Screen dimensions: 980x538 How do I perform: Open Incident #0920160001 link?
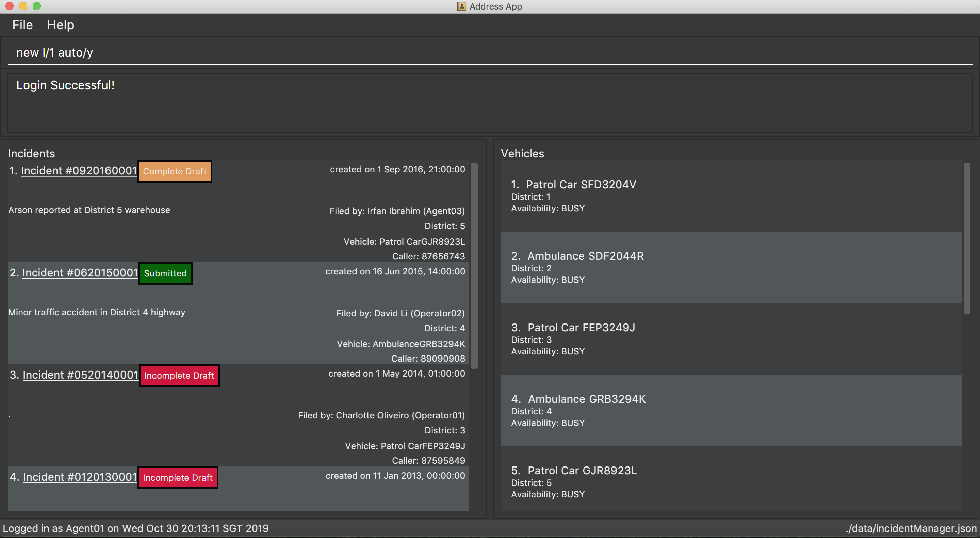pyautogui.click(x=79, y=171)
